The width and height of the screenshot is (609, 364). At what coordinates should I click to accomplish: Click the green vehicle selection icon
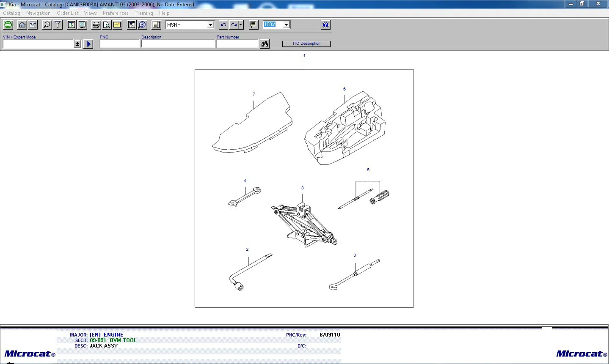coord(8,25)
